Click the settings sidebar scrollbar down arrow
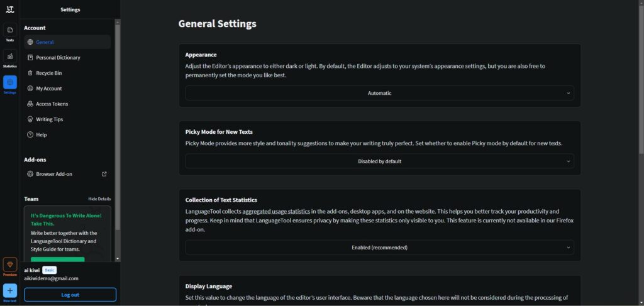 pos(118,259)
